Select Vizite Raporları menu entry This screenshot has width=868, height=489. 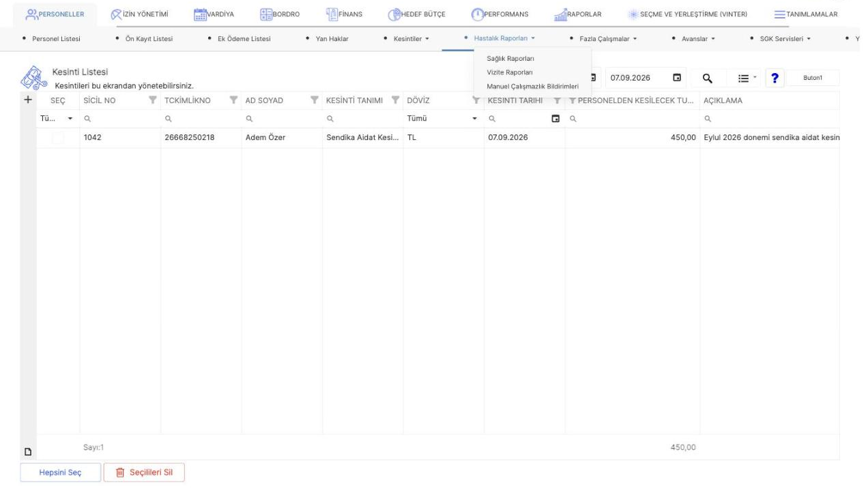pos(510,72)
